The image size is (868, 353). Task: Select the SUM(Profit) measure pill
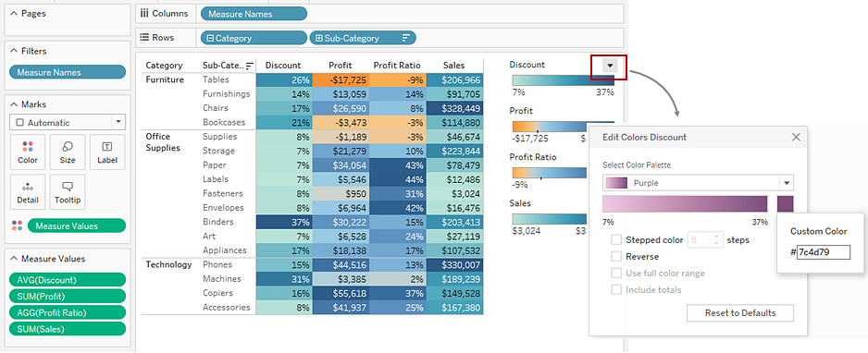(68, 296)
